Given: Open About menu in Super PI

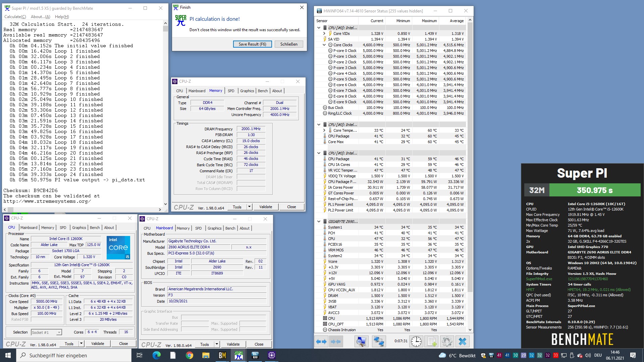Looking at the screenshot, I should click(40, 17).
